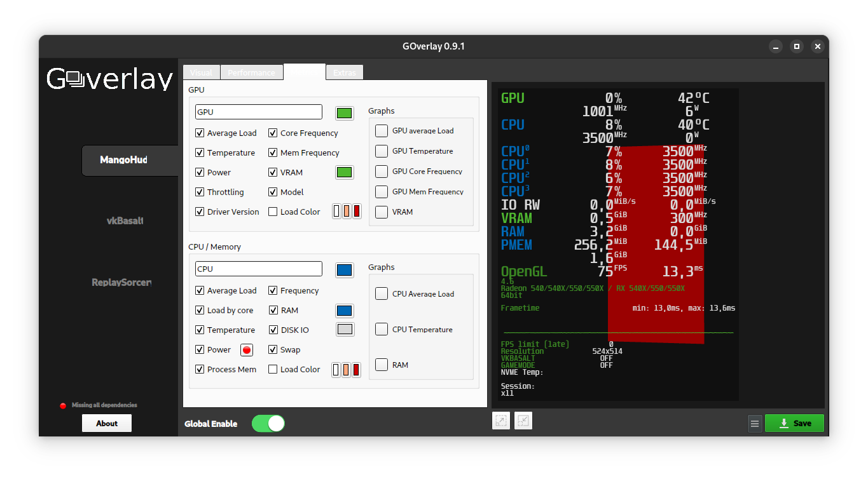Pick the GPU load red color swatch
This screenshot has width=868, height=479.
tap(357, 212)
